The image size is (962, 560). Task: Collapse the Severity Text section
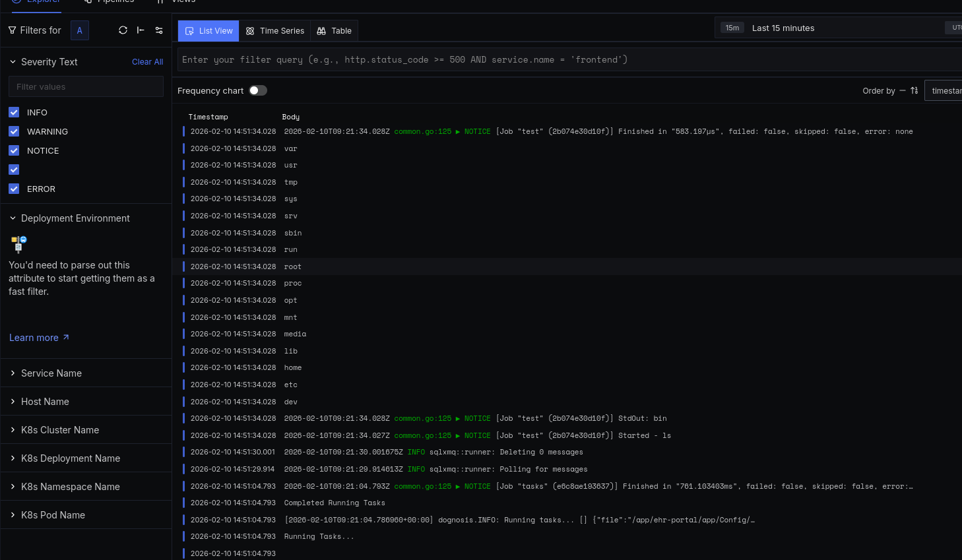pyautogui.click(x=13, y=62)
